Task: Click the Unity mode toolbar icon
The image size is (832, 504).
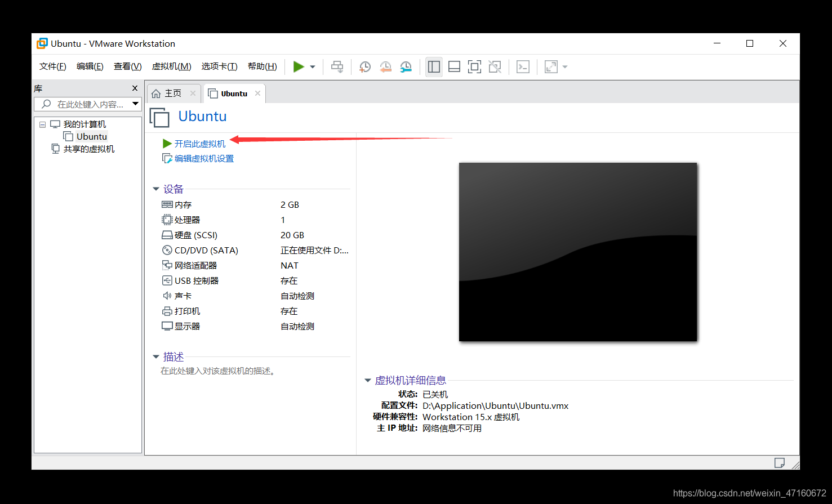Action: (x=495, y=67)
